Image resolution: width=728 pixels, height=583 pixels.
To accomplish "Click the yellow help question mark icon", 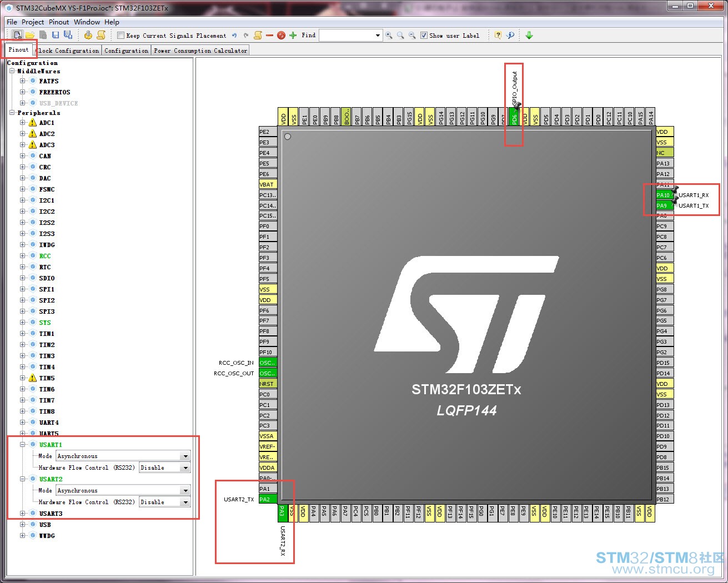I will (x=498, y=36).
